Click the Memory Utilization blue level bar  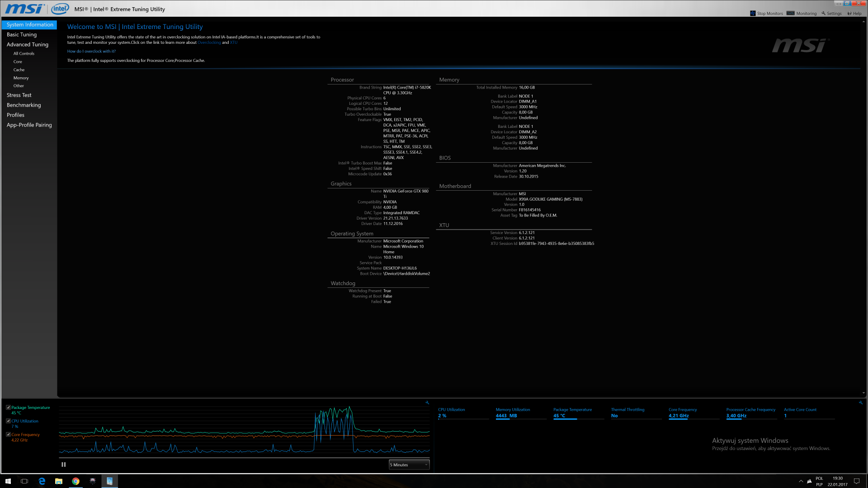[x=503, y=419]
